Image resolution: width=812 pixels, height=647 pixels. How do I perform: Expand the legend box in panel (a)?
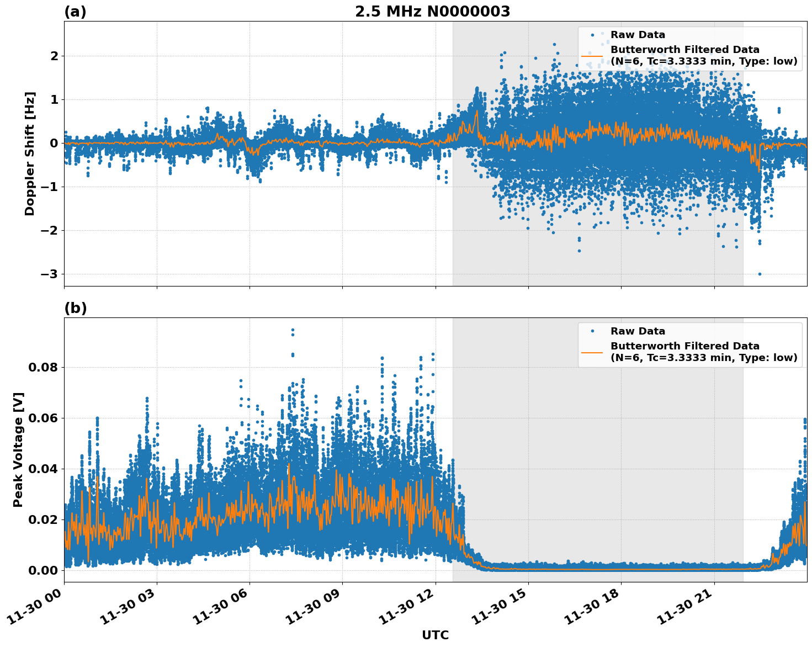coord(690,47)
